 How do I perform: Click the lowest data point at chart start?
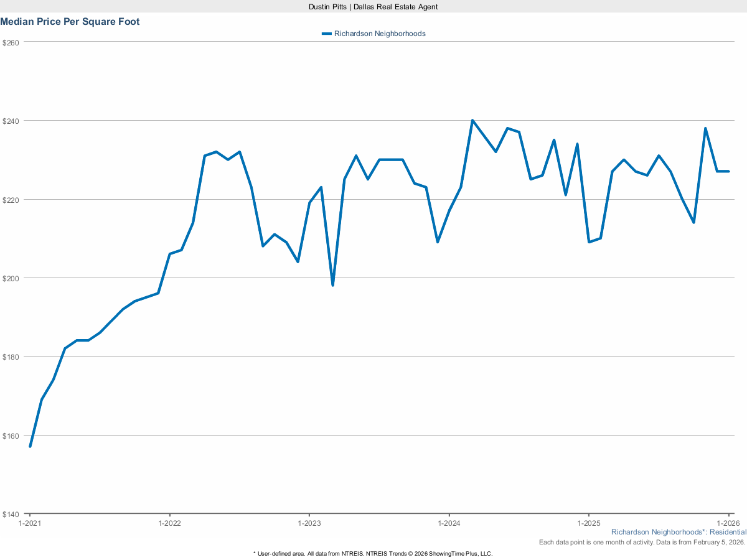click(29, 446)
